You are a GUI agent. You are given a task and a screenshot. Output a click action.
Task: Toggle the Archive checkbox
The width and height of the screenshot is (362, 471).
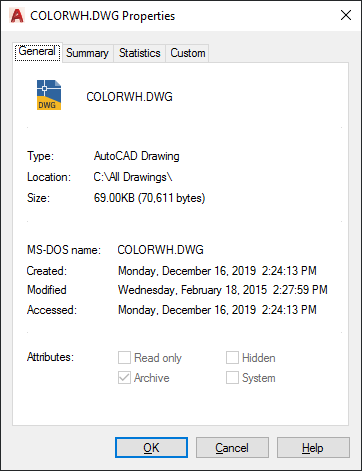[x=124, y=378]
